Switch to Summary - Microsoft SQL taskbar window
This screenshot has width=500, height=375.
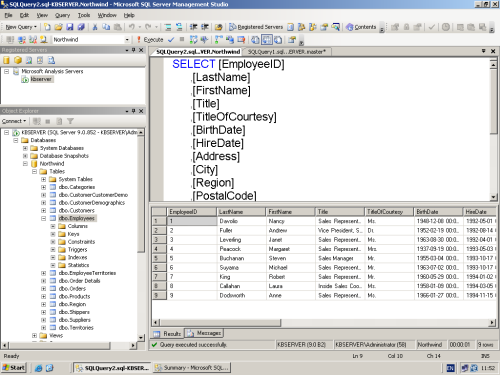click(192, 368)
